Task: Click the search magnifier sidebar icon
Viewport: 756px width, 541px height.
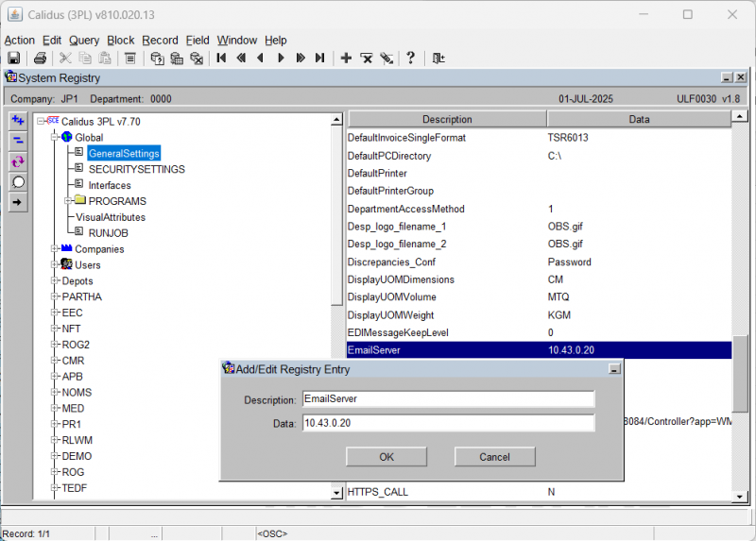Action: click(18, 182)
